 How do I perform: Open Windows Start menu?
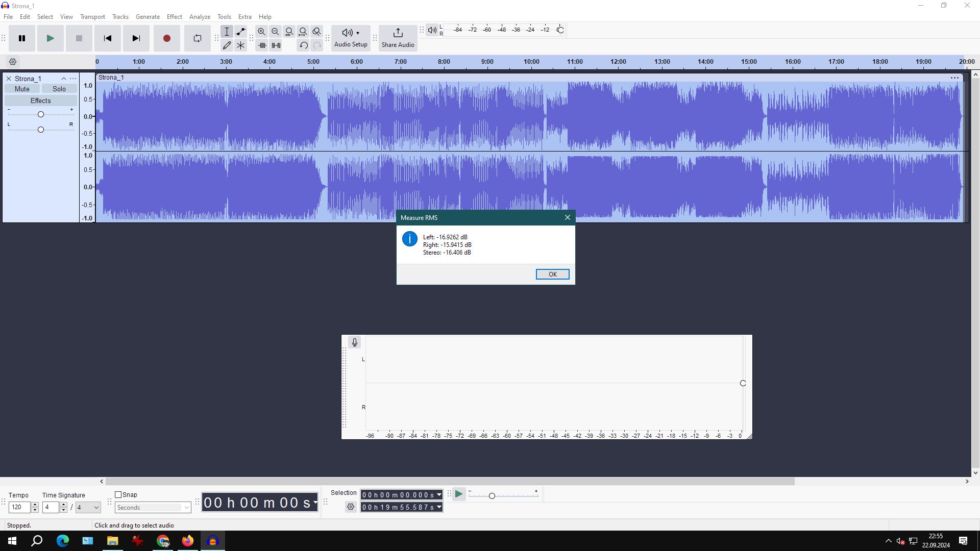(x=12, y=541)
